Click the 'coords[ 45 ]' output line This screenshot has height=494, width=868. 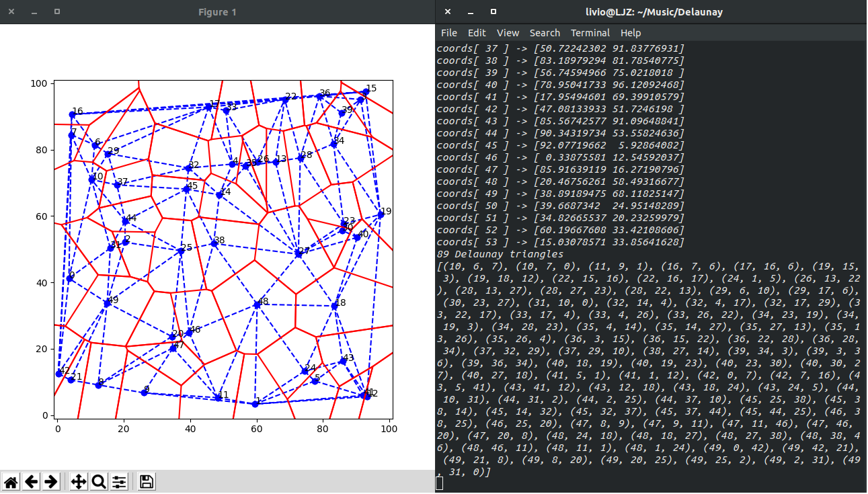coord(560,146)
